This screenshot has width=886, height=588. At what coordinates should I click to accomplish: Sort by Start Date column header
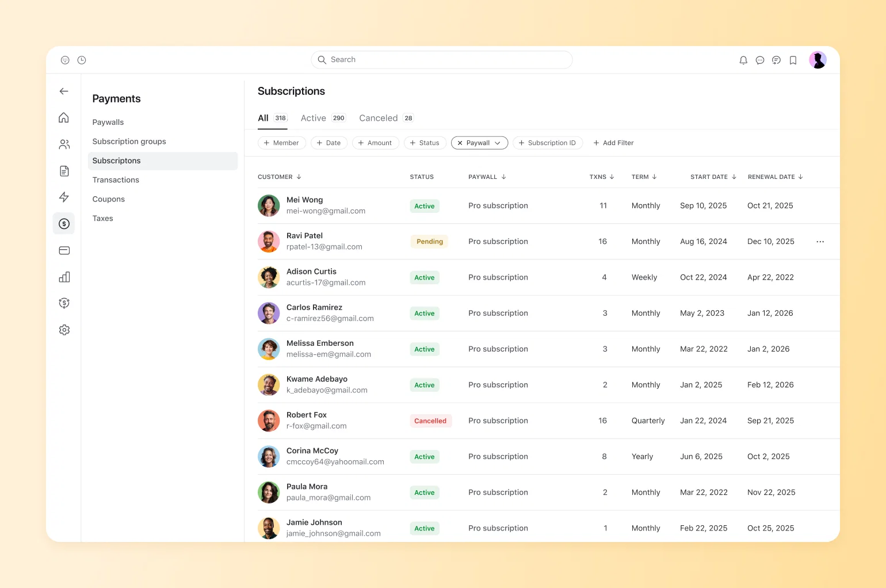(x=713, y=177)
